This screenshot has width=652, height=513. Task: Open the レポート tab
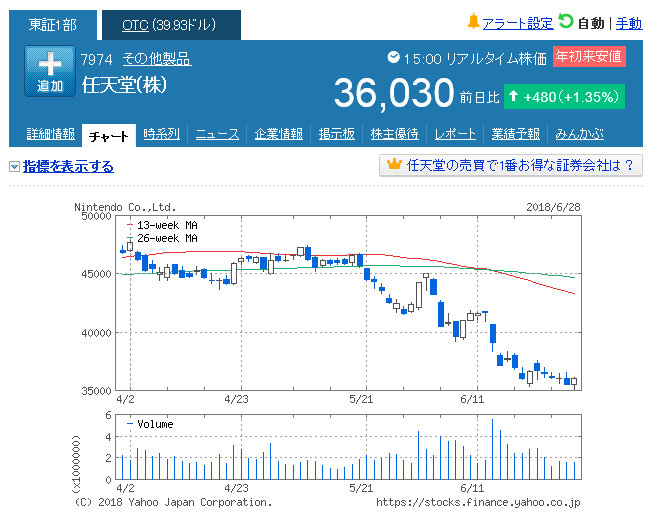pos(455,134)
